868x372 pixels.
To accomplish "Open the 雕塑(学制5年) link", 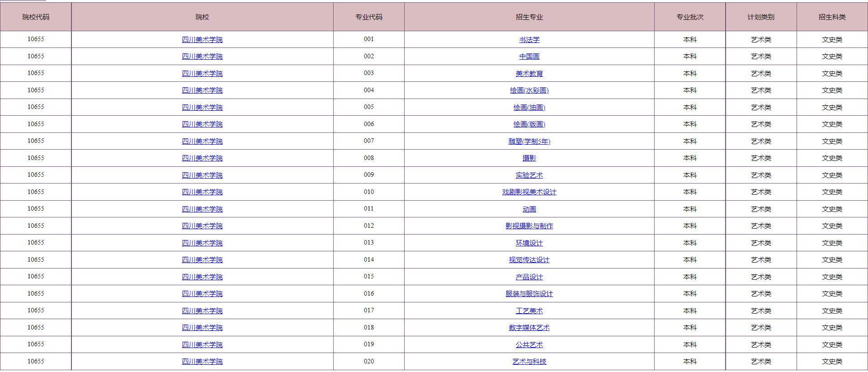I will pyautogui.click(x=529, y=141).
